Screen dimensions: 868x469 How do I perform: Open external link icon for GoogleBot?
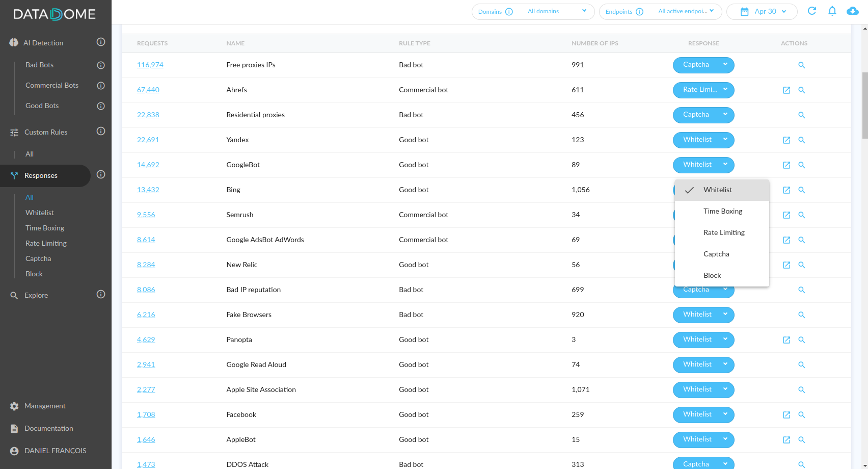pyautogui.click(x=786, y=165)
